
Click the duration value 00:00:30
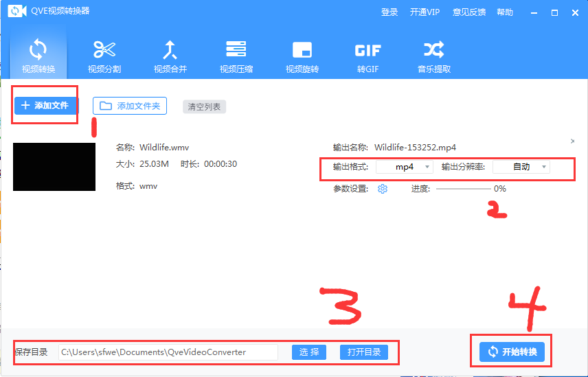pyautogui.click(x=220, y=163)
